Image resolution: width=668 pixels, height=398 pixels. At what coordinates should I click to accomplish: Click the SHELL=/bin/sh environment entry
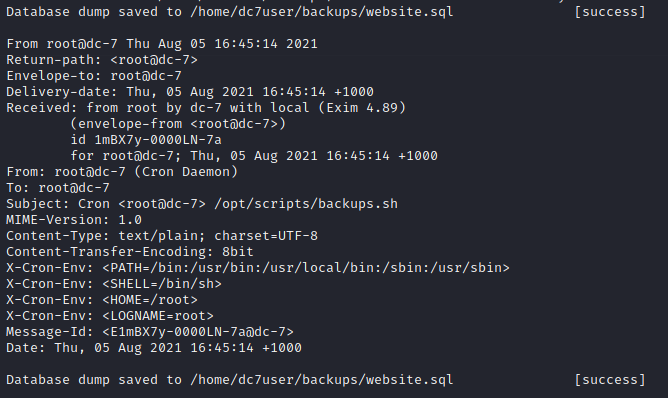tap(162, 284)
